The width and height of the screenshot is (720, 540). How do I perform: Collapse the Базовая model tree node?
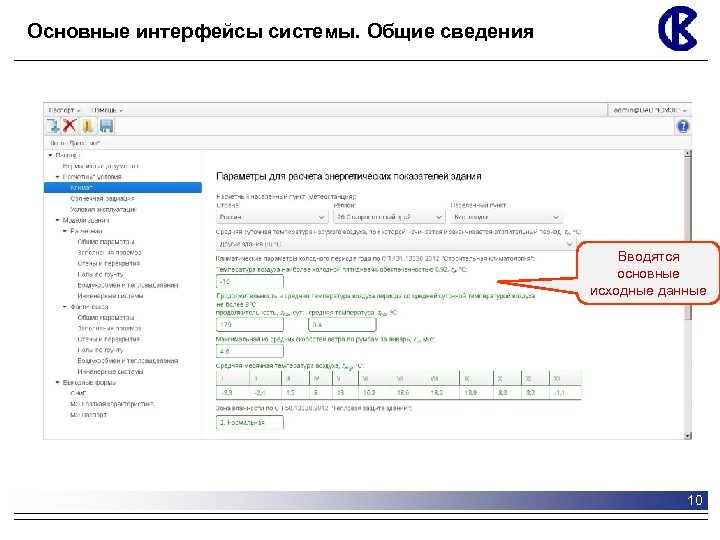coord(65,231)
